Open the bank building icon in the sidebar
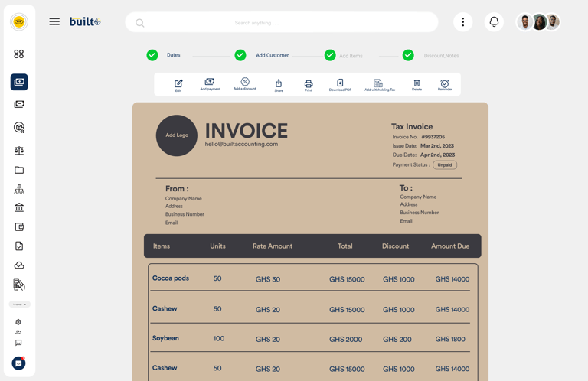 pos(19,207)
